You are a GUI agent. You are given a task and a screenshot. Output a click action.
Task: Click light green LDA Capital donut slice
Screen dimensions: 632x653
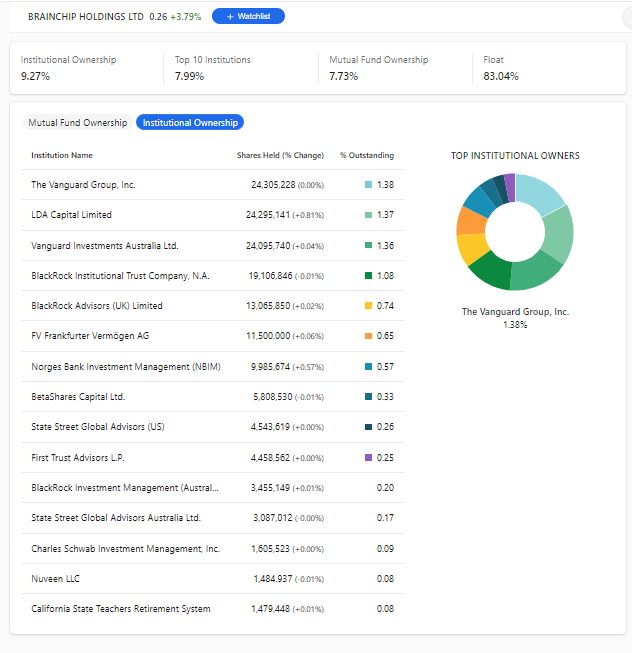click(x=559, y=234)
